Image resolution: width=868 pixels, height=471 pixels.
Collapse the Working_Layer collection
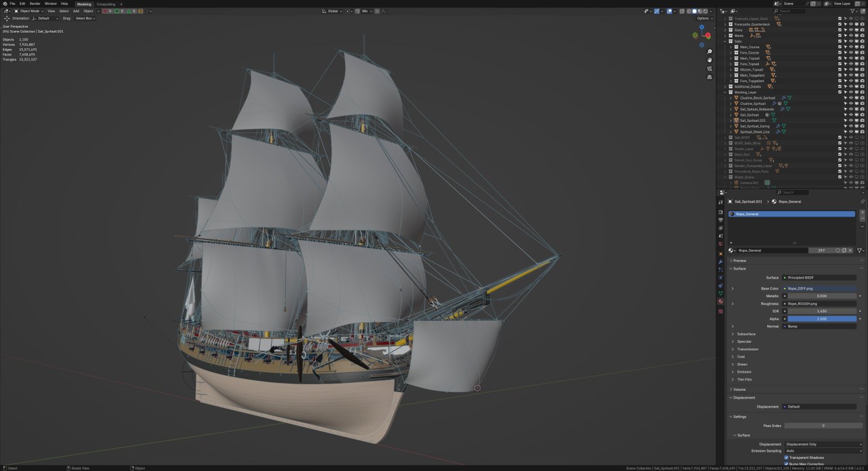point(725,92)
